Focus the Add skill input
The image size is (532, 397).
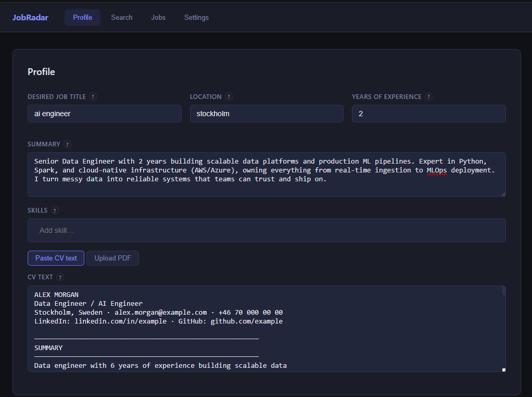267,230
